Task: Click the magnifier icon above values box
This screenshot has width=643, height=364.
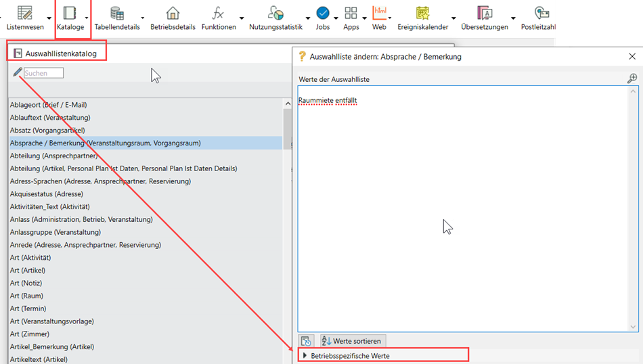Action: coord(632,78)
